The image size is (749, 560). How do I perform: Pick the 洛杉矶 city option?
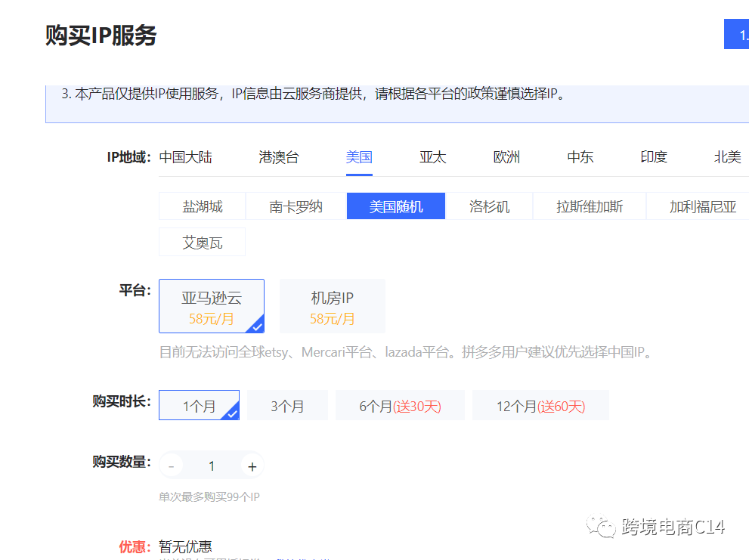pyautogui.click(x=489, y=206)
